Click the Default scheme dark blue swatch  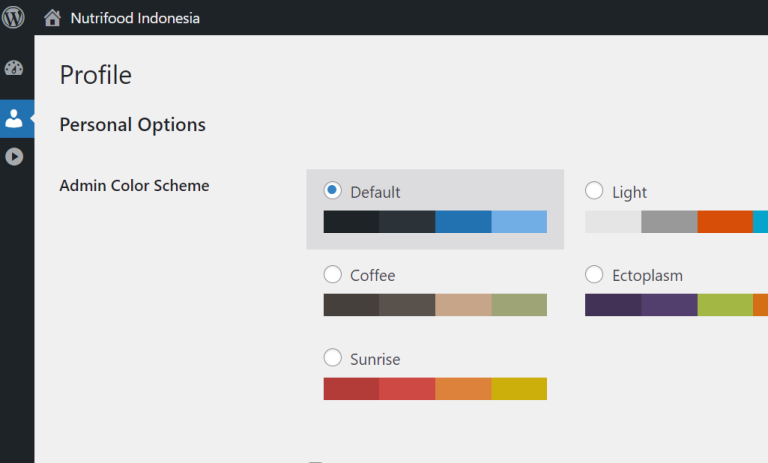(x=463, y=221)
